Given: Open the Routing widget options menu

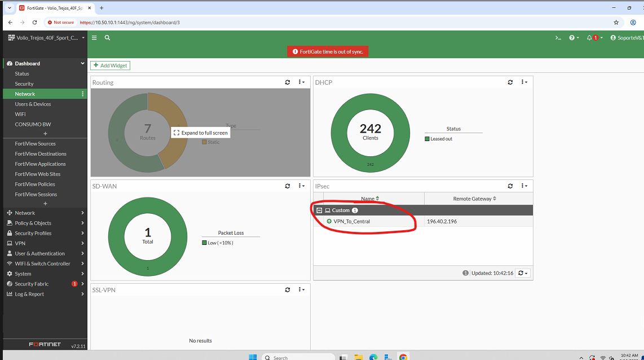Looking at the screenshot, I should pyautogui.click(x=302, y=82).
